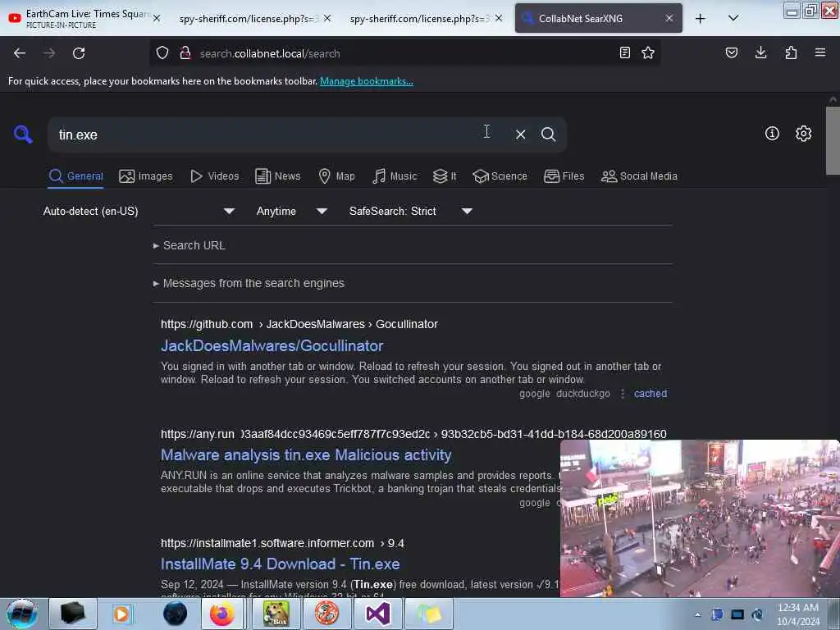The height and width of the screenshot is (630, 840).
Task: Close the EarthCam Live tab
Action: tap(157, 18)
